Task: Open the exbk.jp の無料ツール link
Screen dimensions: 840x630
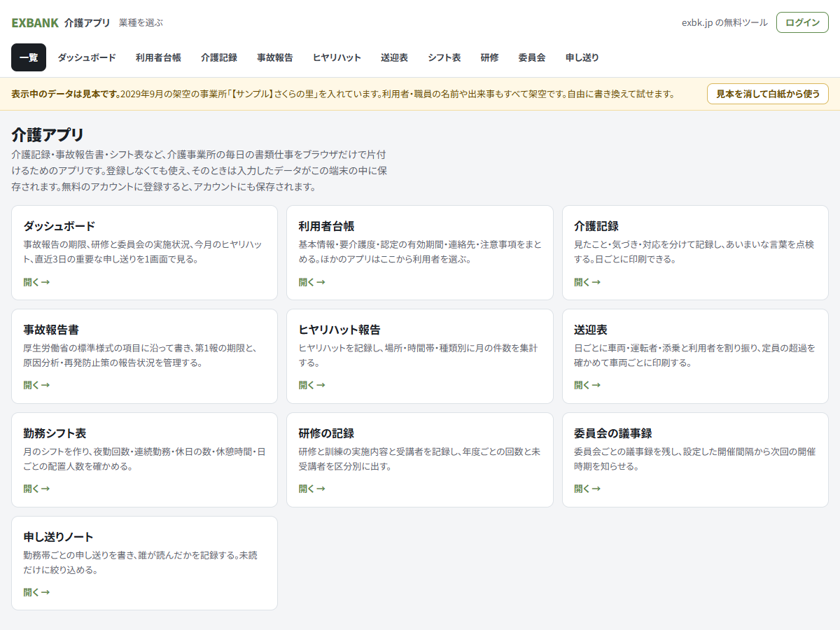Action: coord(724,22)
